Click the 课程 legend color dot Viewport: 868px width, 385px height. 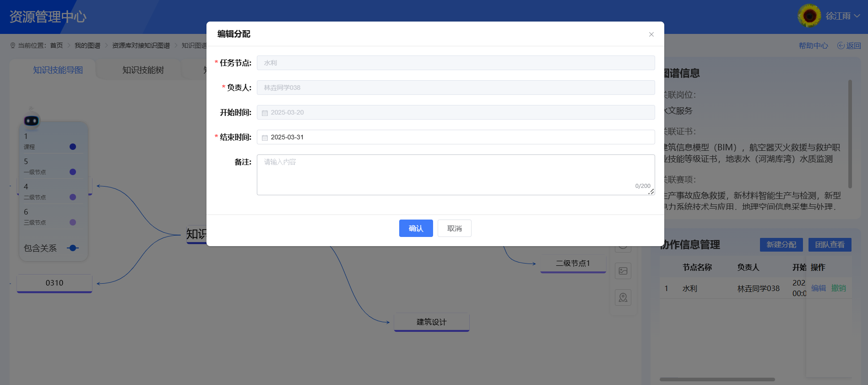[x=73, y=147]
